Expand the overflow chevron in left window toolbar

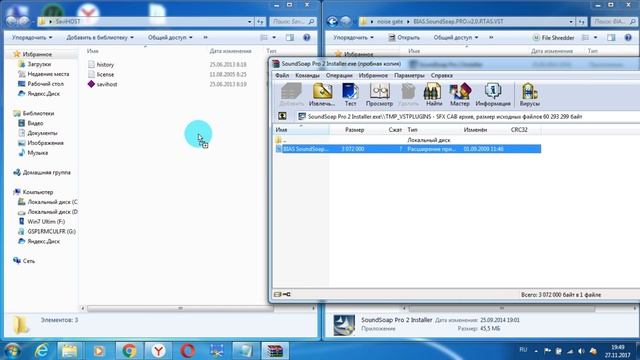pyautogui.click(x=205, y=38)
